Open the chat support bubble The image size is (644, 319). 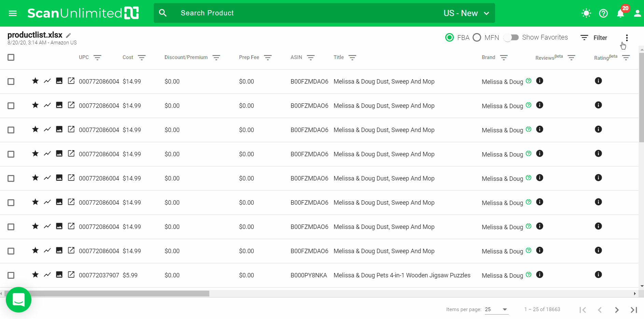tap(18, 300)
